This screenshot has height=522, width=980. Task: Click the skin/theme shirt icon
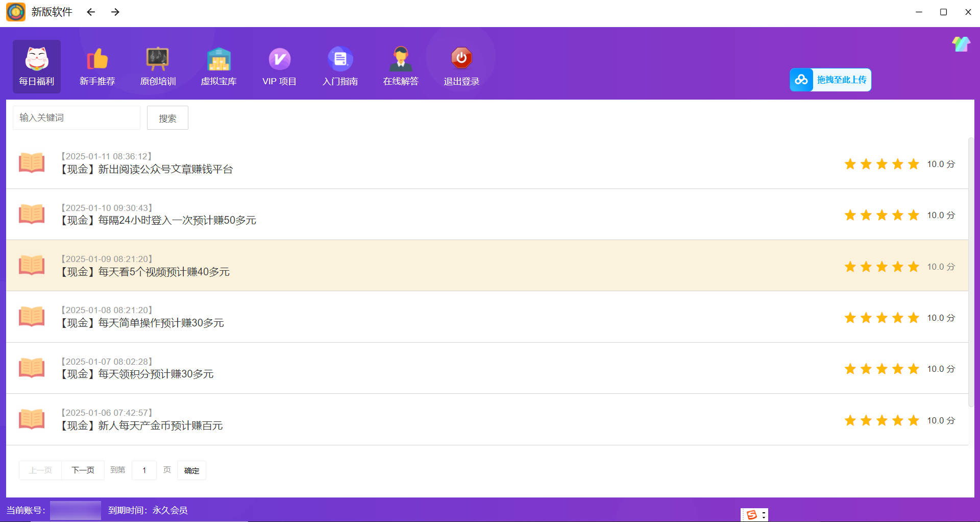coord(961,44)
